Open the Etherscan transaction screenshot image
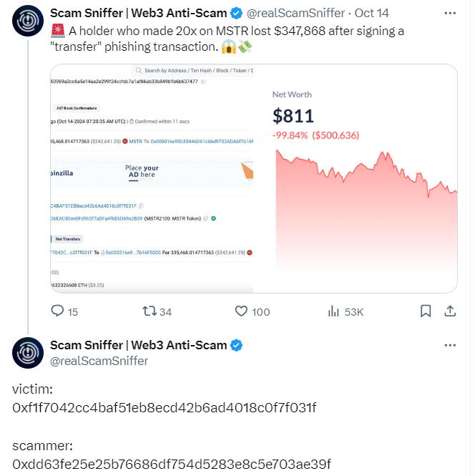The width and height of the screenshot is (475, 476). pyautogui.click(x=152, y=179)
